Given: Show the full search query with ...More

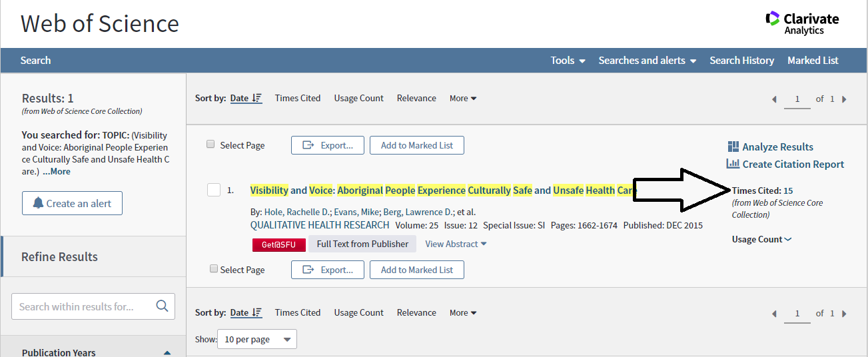Looking at the screenshot, I should pyautogui.click(x=57, y=171).
